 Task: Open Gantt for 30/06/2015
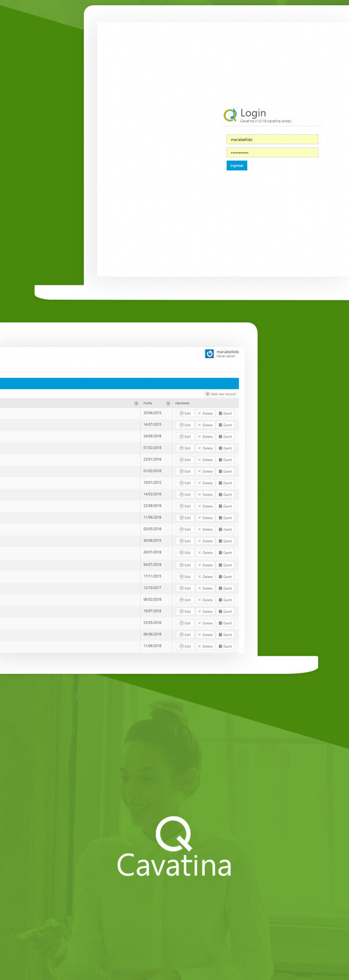pyautogui.click(x=226, y=541)
